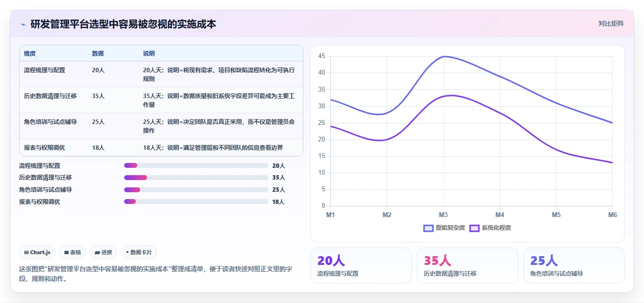Click the M6 x-axis label
This screenshot has width=644, height=303.
pos(612,215)
